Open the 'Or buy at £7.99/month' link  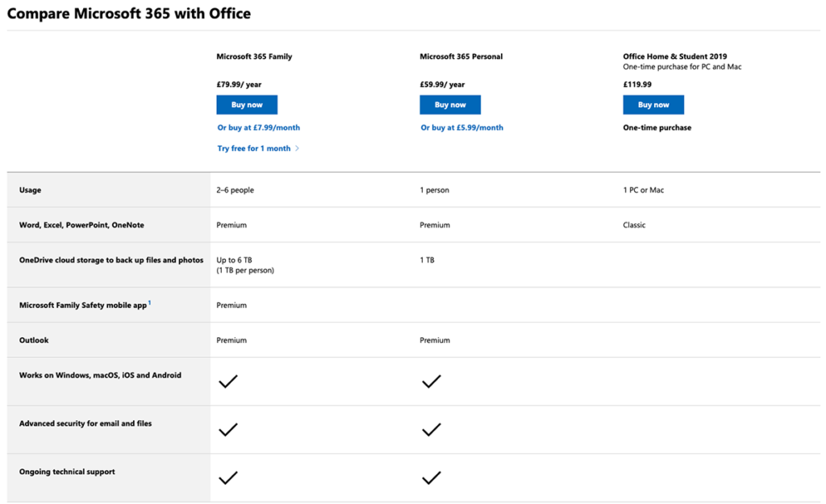pos(258,127)
